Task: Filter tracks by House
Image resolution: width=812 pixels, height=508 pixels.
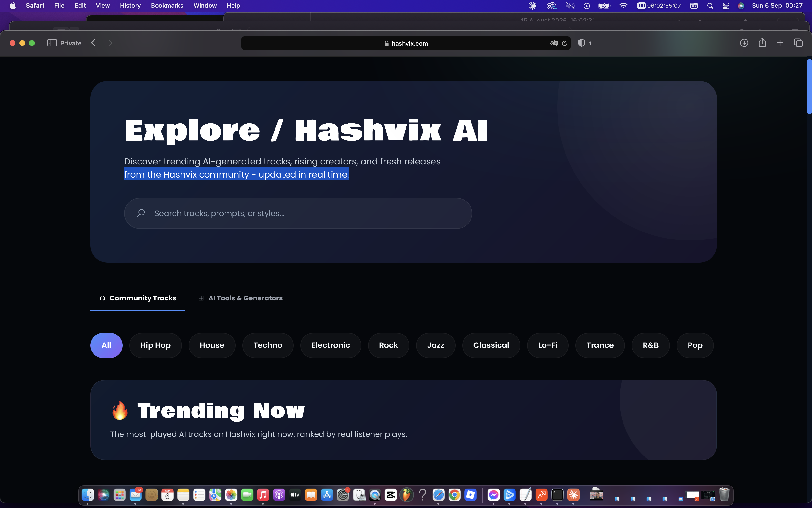Action: click(x=212, y=345)
